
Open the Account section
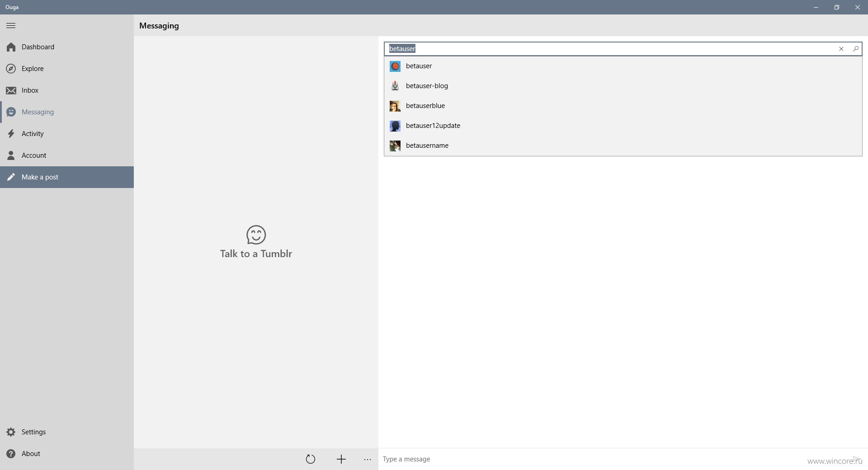click(x=67, y=155)
